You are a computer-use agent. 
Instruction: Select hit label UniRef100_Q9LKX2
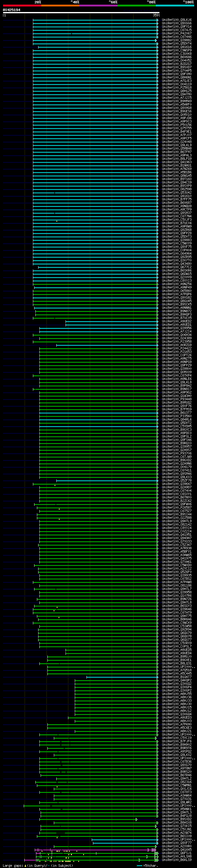[177, 754]
